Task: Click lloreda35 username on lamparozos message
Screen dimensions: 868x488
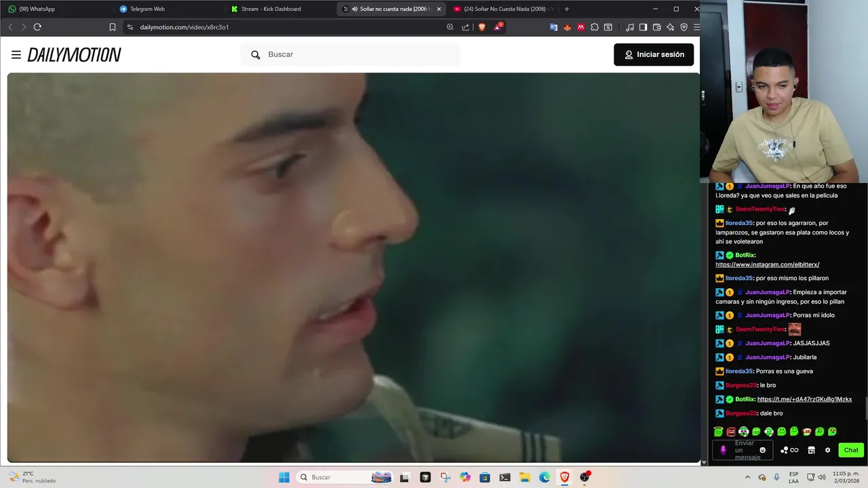Action: point(738,223)
